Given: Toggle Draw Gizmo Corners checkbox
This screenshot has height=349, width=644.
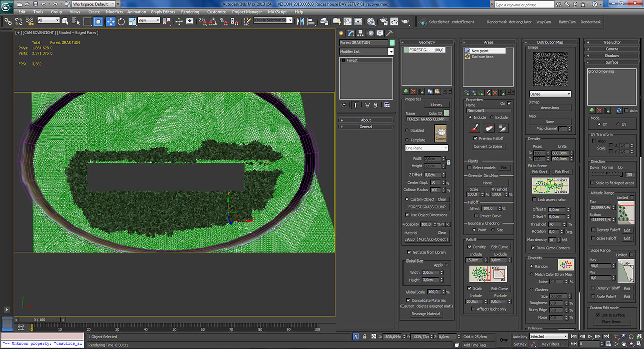Looking at the screenshot, I should [533, 248].
